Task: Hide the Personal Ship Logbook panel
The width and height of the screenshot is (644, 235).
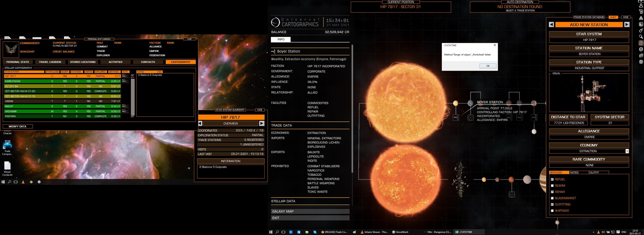Action: click(190, 39)
